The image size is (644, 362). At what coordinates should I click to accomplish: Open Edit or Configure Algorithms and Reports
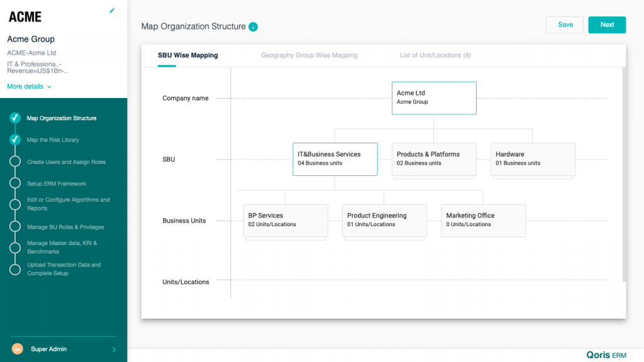tap(68, 204)
